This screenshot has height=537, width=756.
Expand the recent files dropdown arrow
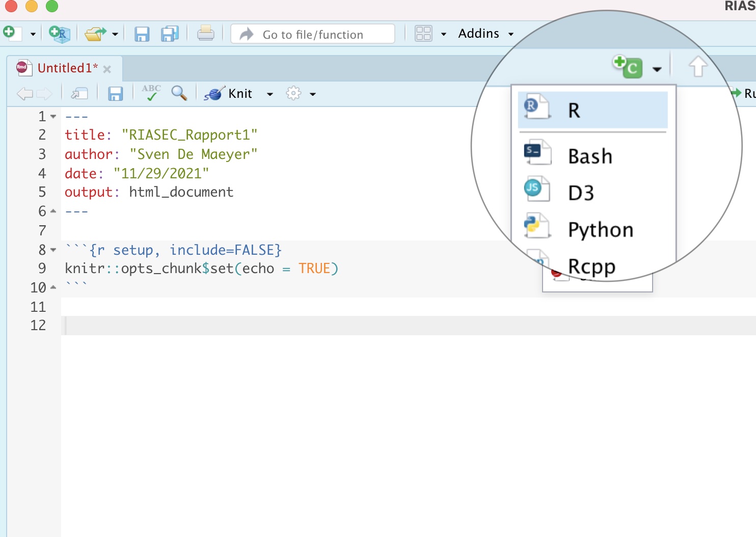[x=115, y=35]
